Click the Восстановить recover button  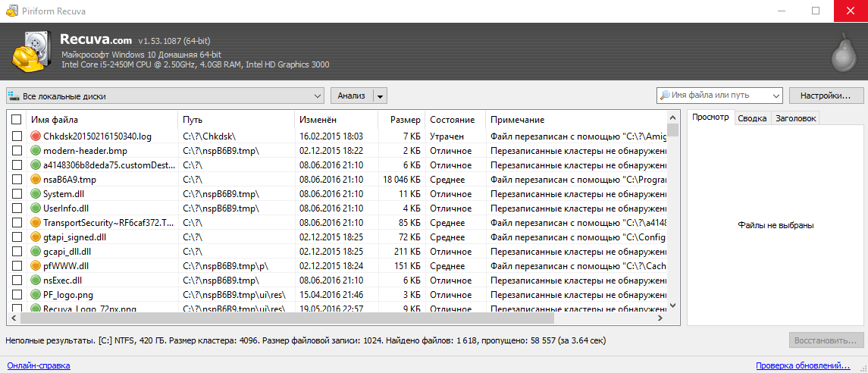[826, 340]
